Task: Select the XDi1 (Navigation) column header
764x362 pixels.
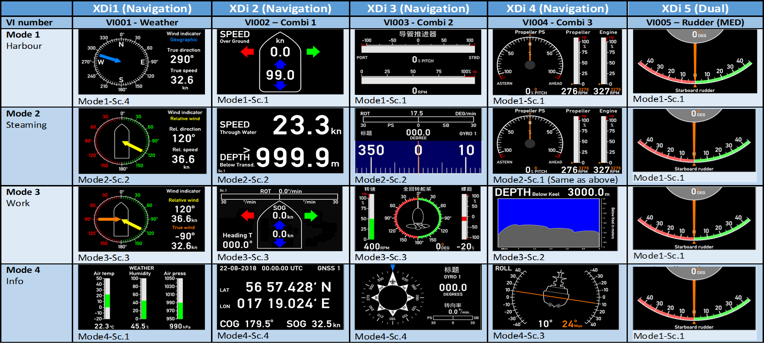Action: coord(142,9)
